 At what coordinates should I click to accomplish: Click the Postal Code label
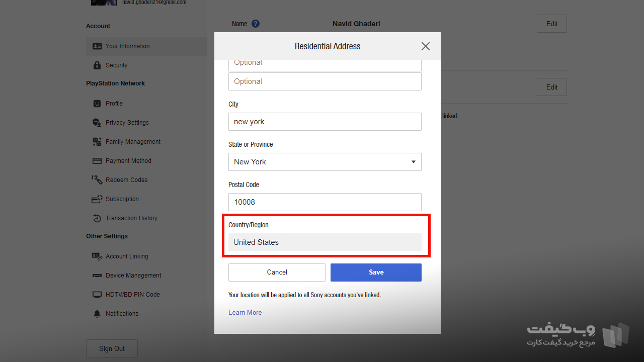pyautogui.click(x=244, y=185)
